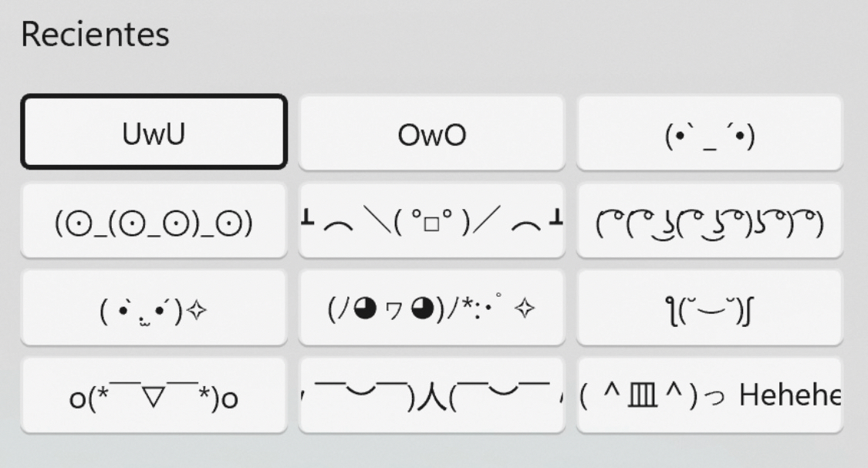868x468 pixels.
Task: Select the stacked Lenny faces kaomoji
Action: click(709, 221)
